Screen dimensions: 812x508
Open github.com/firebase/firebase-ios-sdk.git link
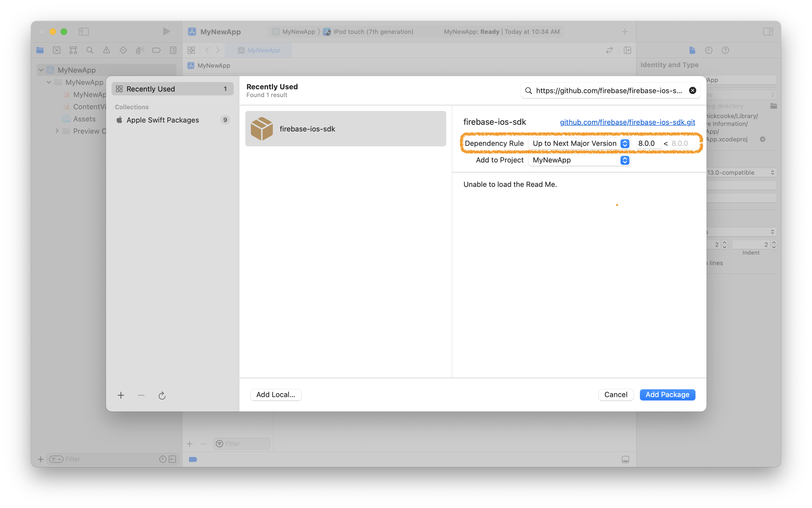tap(627, 122)
